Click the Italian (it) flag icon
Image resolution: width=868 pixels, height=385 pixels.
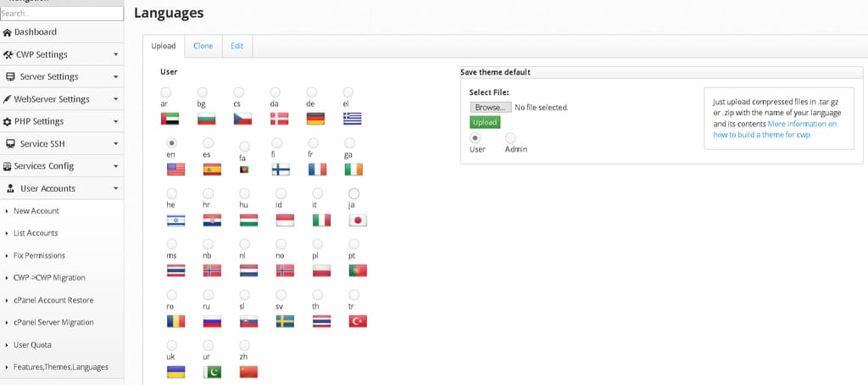(x=321, y=220)
